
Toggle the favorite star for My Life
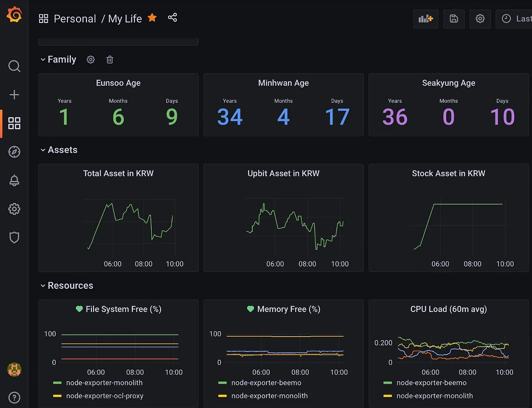click(x=153, y=17)
